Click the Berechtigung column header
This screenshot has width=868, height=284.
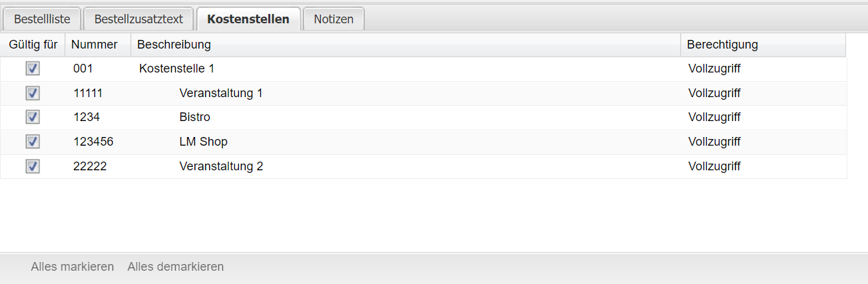(x=722, y=45)
